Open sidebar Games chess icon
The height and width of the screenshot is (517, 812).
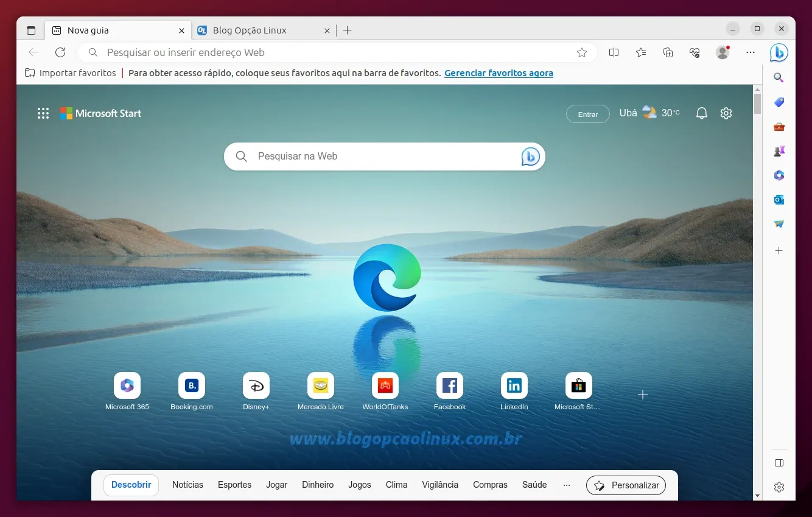779,151
